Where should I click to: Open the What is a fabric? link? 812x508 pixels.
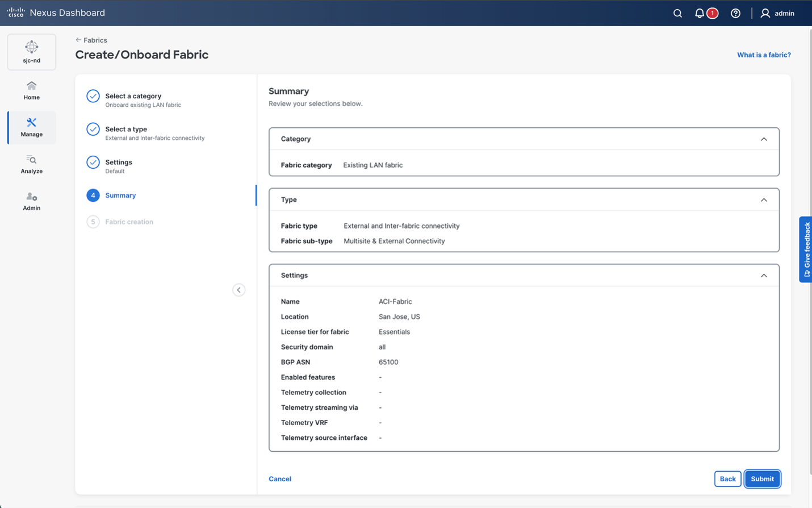point(764,55)
